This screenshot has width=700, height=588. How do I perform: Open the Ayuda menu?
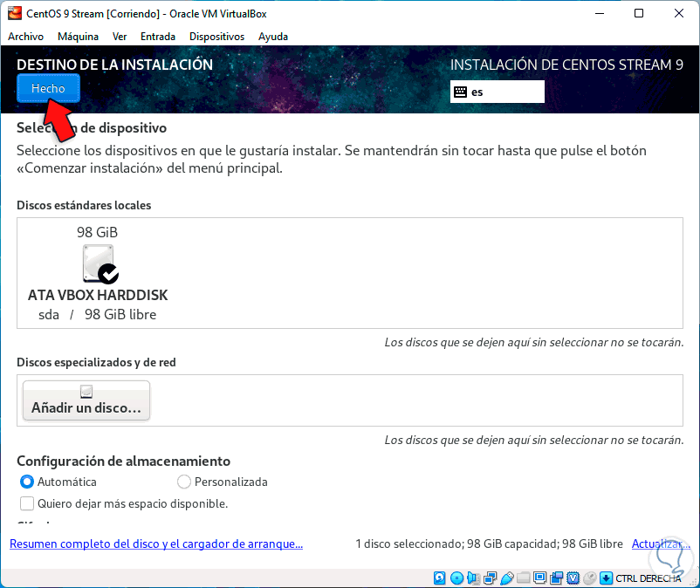tap(273, 37)
